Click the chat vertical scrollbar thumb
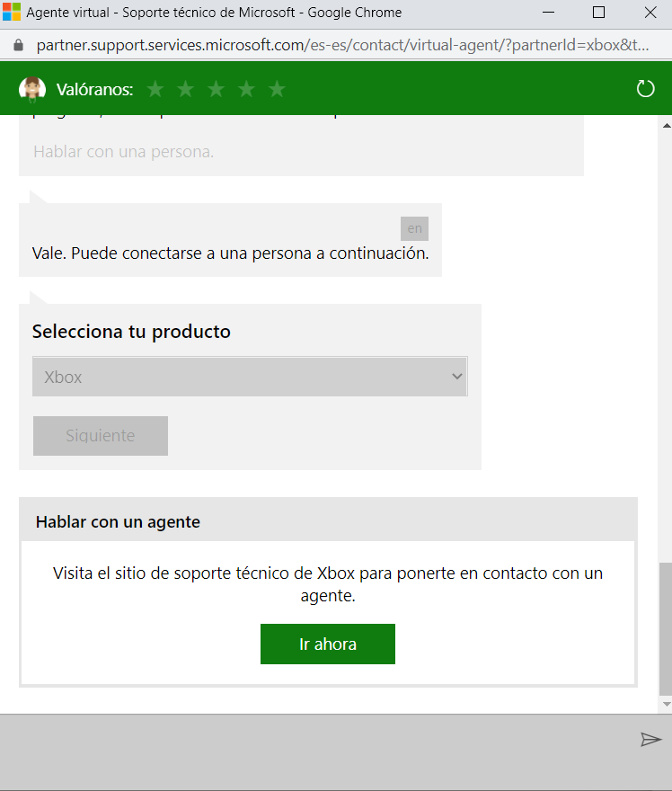The image size is (672, 791). (x=665, y=629)
